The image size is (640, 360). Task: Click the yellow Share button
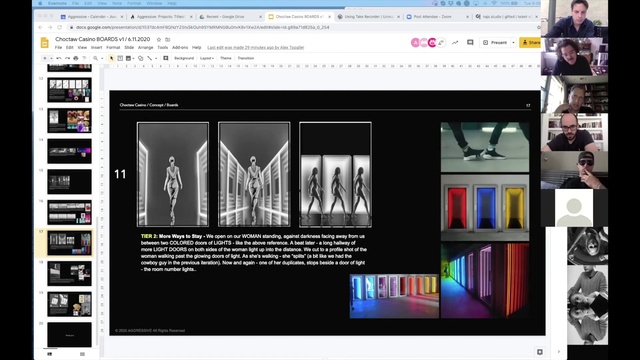coord(530,42)
